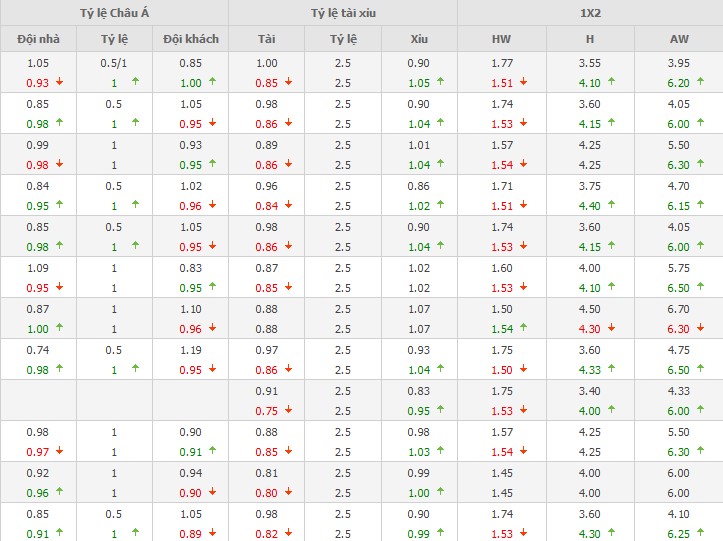
Task: Click the green up arrow beside 4.40
Action: 611,206
